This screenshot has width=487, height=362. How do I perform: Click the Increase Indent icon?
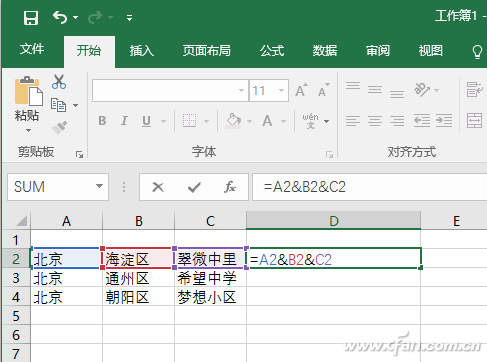444,121
